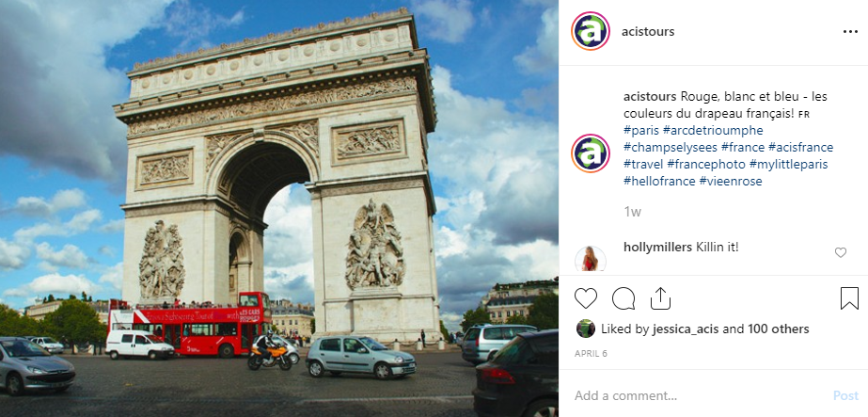This screenshot has height=417, width=868.
Task: Open the acistours avatar in the header
Action: coord(590,32)
